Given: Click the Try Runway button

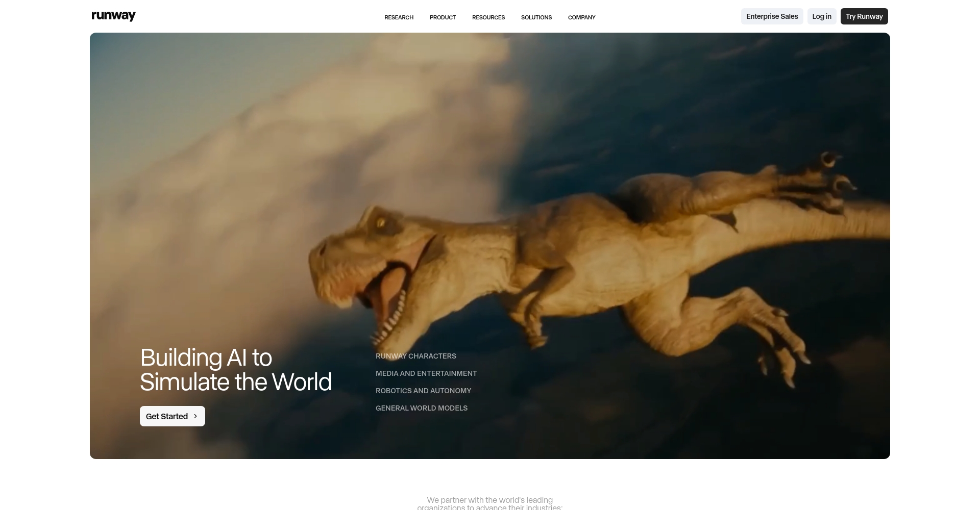Looking at the screenshot, I should pos(864,16).
